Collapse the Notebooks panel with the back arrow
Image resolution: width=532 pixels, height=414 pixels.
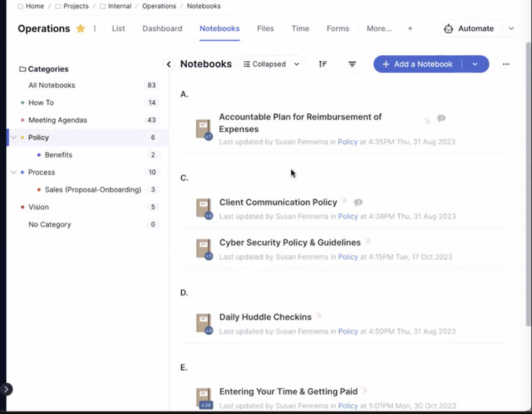pos(169,64)
